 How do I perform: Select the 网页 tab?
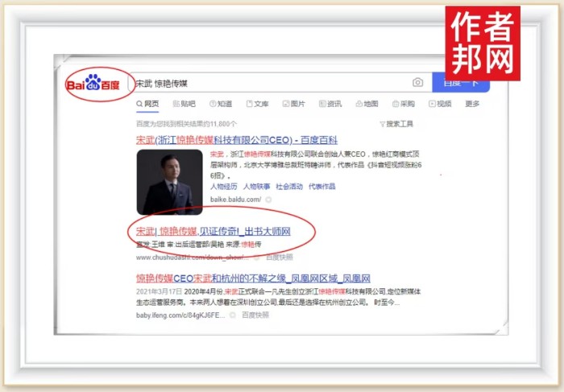click(x=147, y=104)
